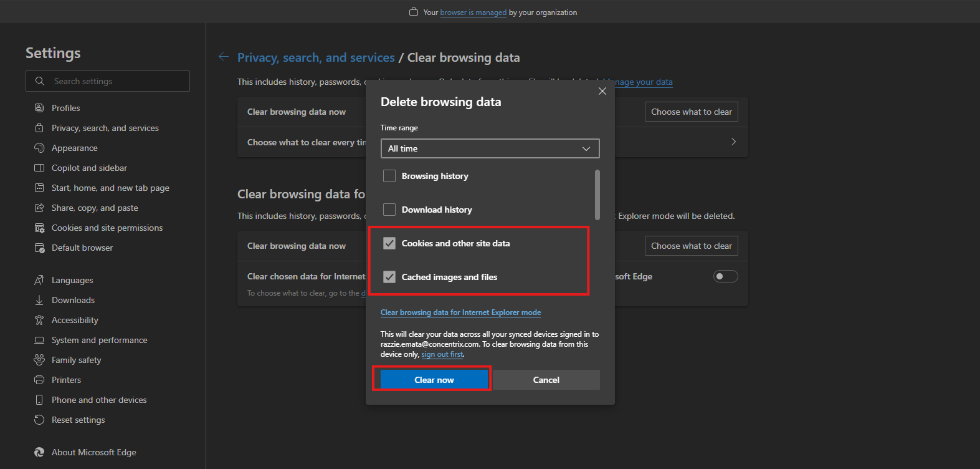Uncheck Cookies and other site data
Viewport: 980px width, 469px height.
(x=389, y=243)
